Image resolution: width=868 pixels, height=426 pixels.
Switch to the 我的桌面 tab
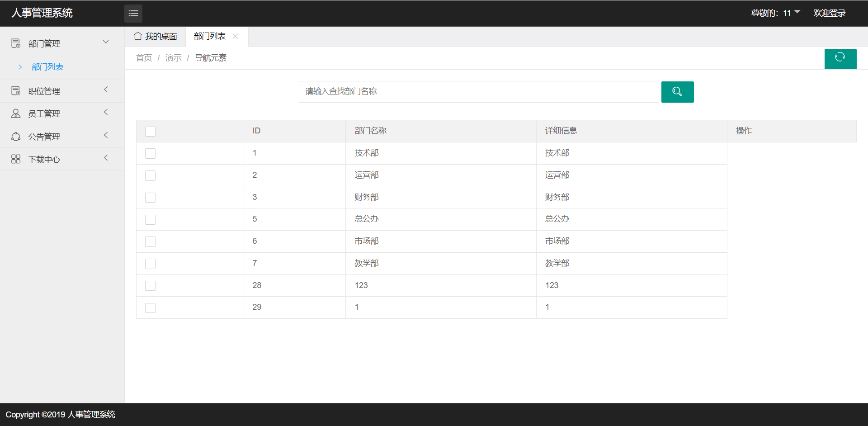coord(156,36)
